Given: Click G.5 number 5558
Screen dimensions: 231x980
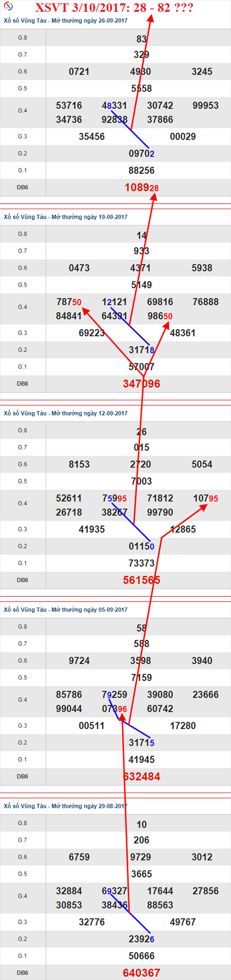Looking at the screenshot, I should pyautogui.click(x=141, y=88).
